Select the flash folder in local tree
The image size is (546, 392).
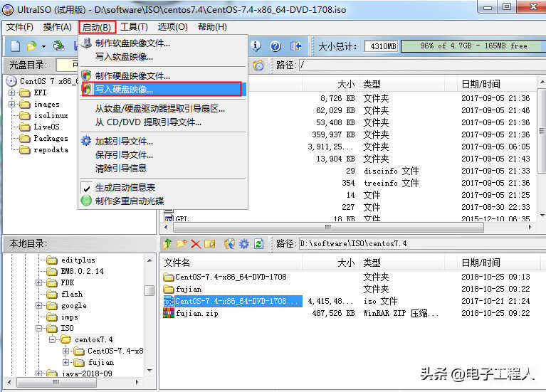tap(72, 294)
